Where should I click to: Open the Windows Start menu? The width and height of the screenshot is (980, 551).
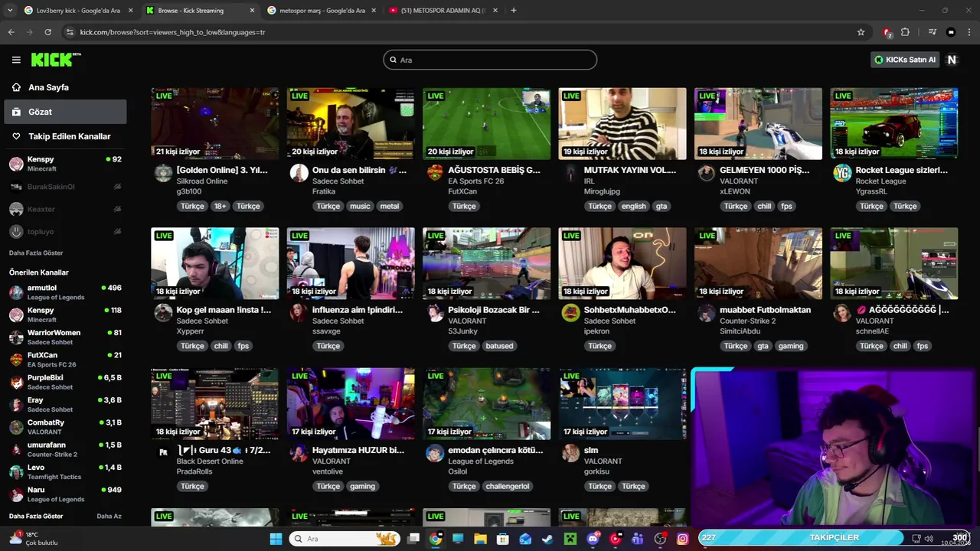[x=276, y=539]
